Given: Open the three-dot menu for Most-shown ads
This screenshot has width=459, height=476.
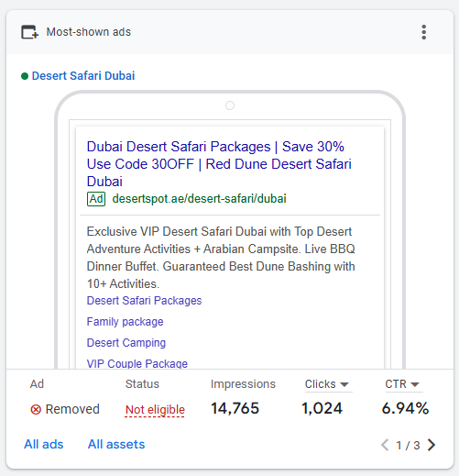Looking at the screenshot, I should coord(423,32).
